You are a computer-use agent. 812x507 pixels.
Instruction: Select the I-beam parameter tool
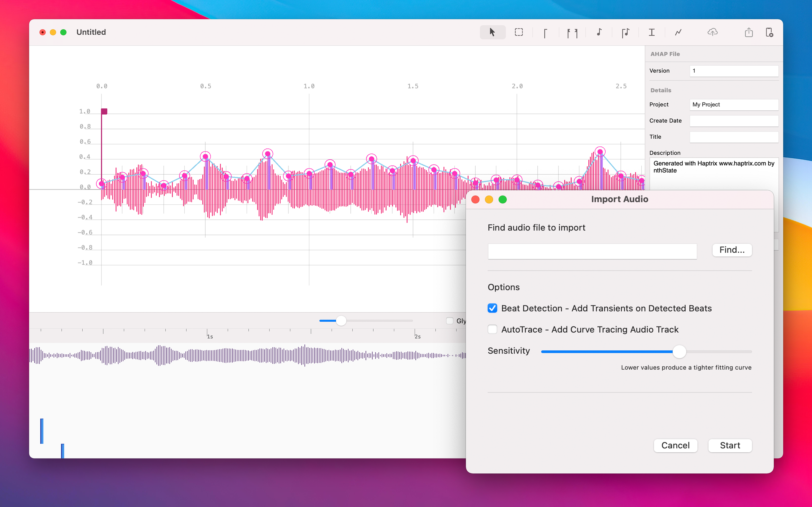pyautogui.click(x=652, y=32)
